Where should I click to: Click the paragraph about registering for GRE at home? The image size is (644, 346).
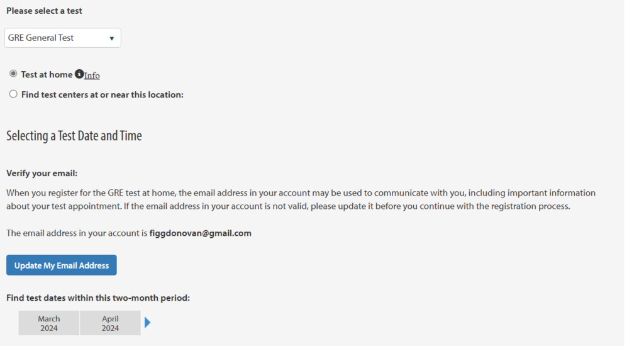301,199
